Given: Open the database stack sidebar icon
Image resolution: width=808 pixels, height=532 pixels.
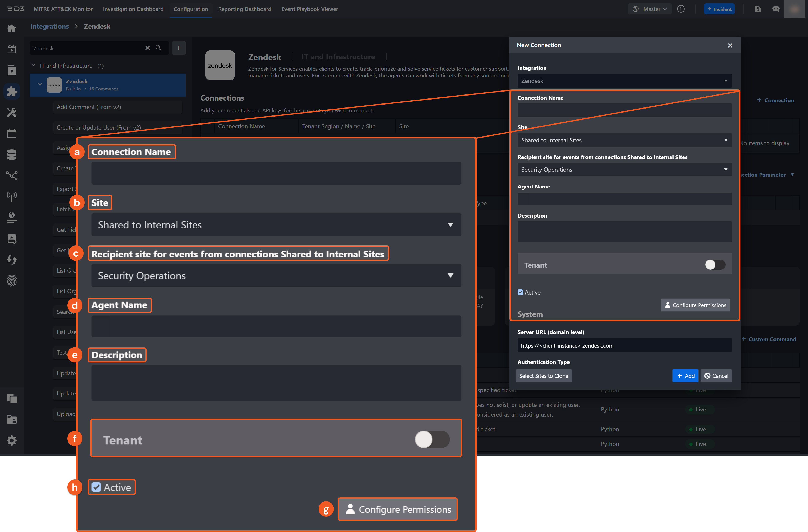Looking at the screenshot, I should pyautogui.click(x=12, y=154).
